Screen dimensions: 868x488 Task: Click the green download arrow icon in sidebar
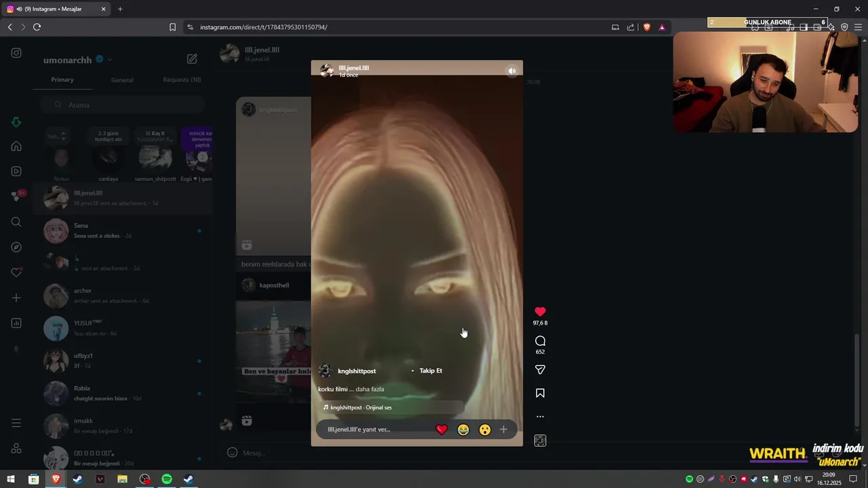(16, 122)
